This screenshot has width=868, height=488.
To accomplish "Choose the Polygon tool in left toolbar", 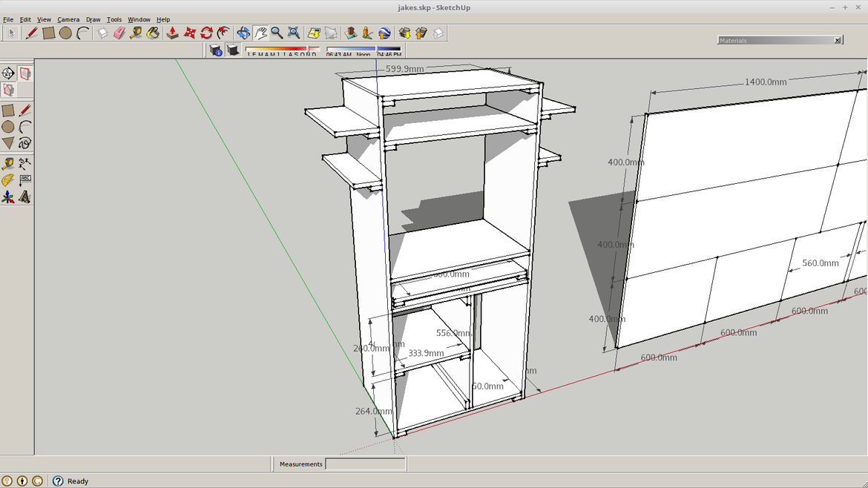I will 7,143.
